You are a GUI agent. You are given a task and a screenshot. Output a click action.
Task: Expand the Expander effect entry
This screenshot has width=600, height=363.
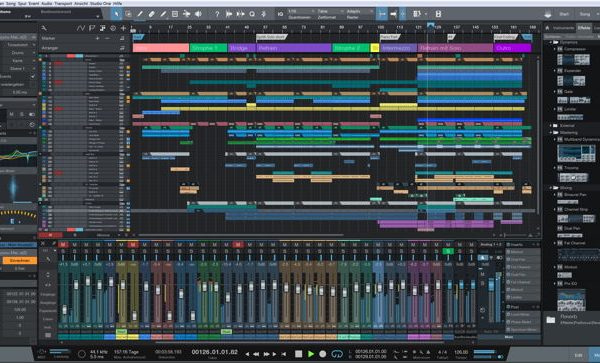[x=555, y=71]
